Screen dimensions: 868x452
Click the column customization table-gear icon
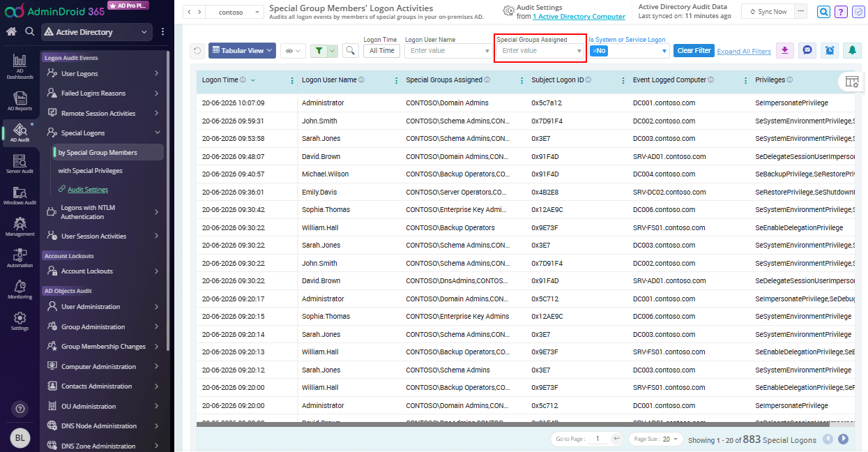851,82
